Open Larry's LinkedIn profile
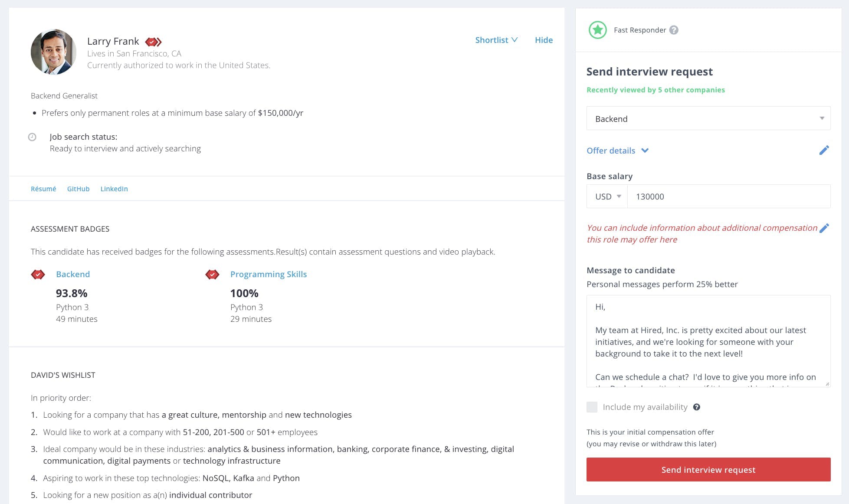 pyautogui.click(x=114, y=189)
